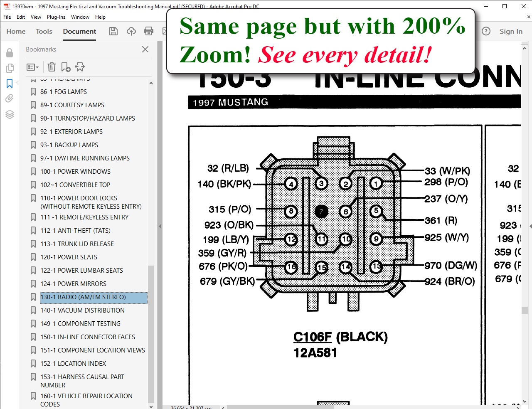The width and height of the screenshot is (532, 409).
Task: Open bookmark 102-1 CONVERTIBLE TOP
Action: pyautogui.click(x=75, y=185)
